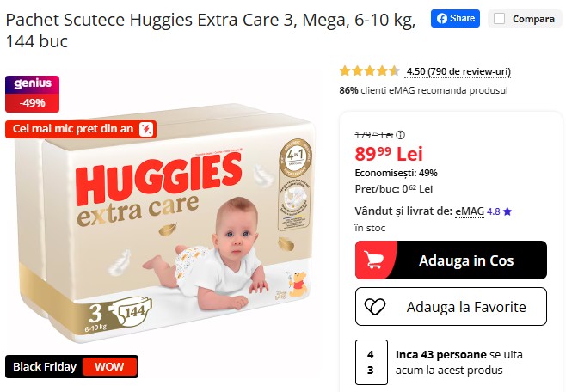This screenshot has width=572, height=392.
Task: Click the Cel mai mic pret din an badge
Action: point(81,129)
